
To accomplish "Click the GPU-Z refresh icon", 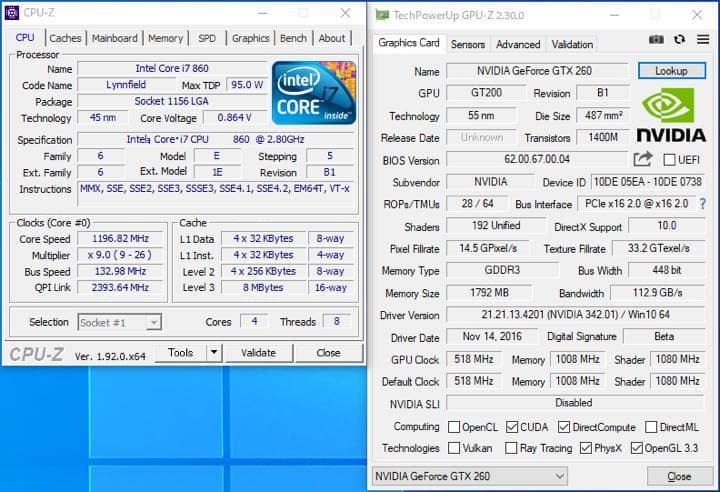I will point(679,39).
